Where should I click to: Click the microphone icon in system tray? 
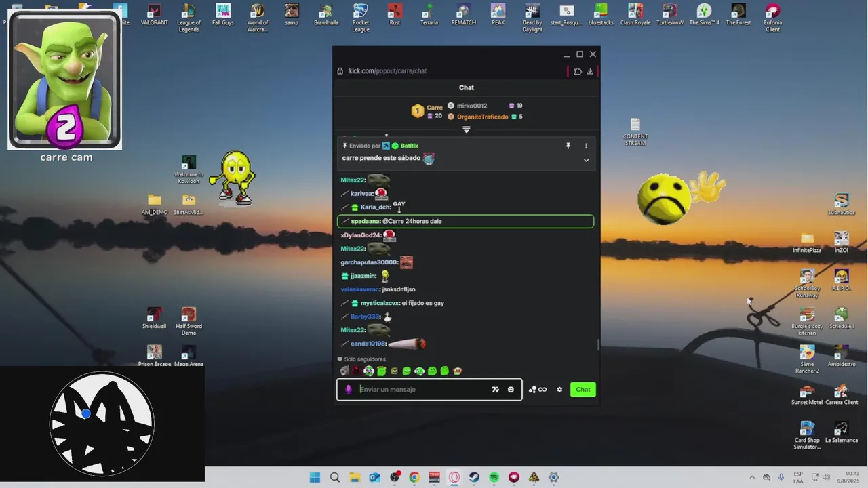pos(781,477)
